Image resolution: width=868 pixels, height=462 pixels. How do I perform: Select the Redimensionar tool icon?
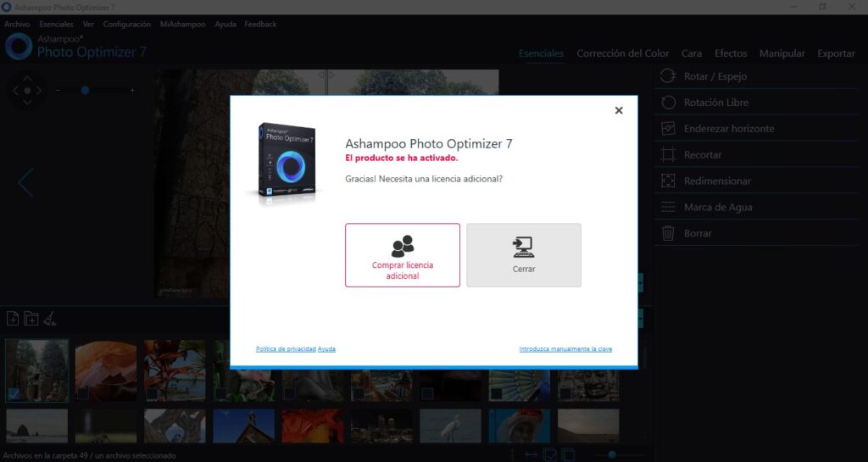pos(668,181)
